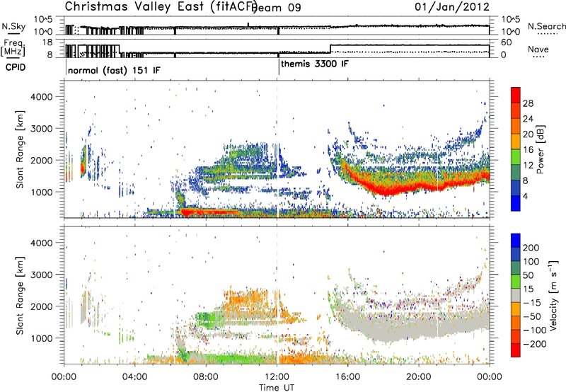Click the '60' Nave axis value
The height and width of the screenshot is (392, 566).
pyautogui.click(x=507, y=42)
